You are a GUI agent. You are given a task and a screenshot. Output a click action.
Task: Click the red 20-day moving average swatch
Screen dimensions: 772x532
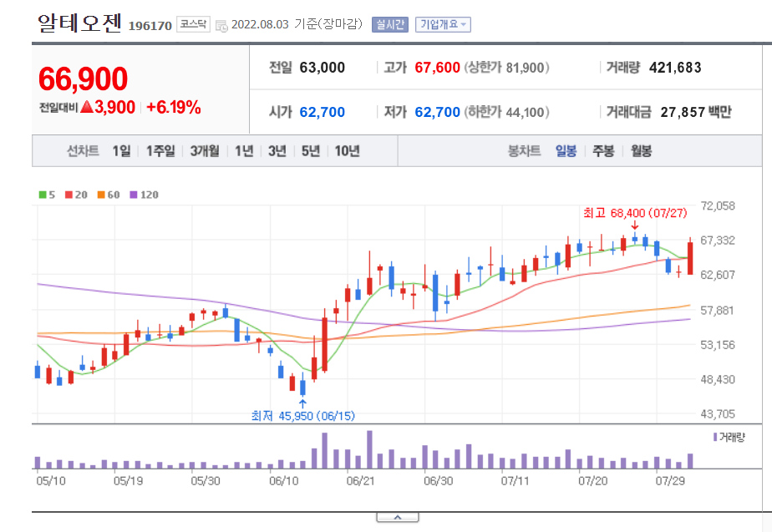[69, 195]
